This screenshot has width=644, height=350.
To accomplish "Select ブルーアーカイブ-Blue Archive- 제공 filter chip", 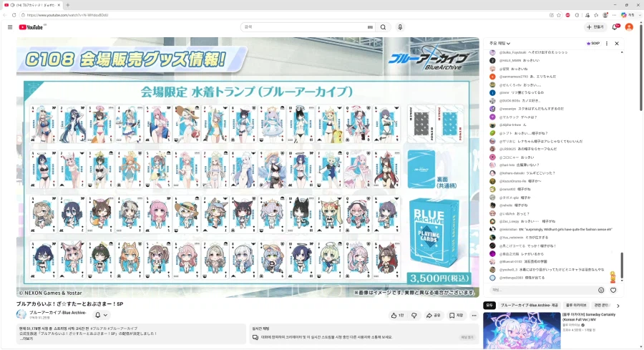I will click(x=529, y=305).
